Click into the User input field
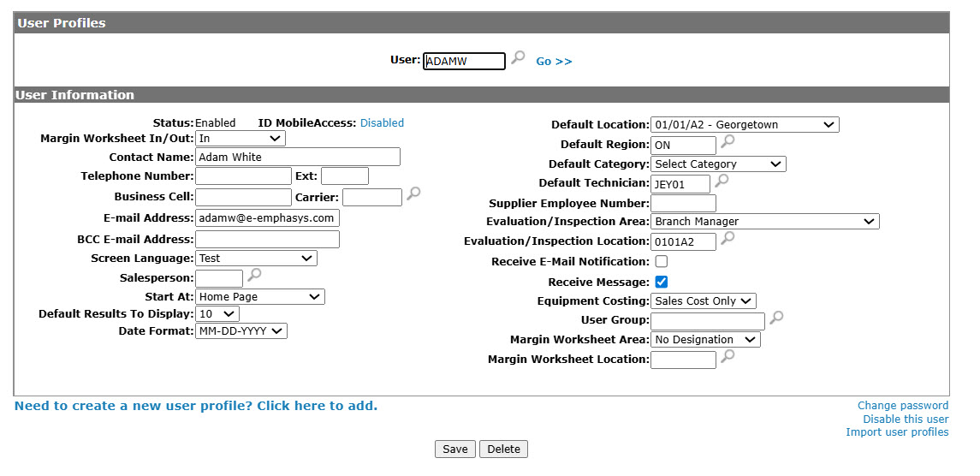 tap(465, 62)
